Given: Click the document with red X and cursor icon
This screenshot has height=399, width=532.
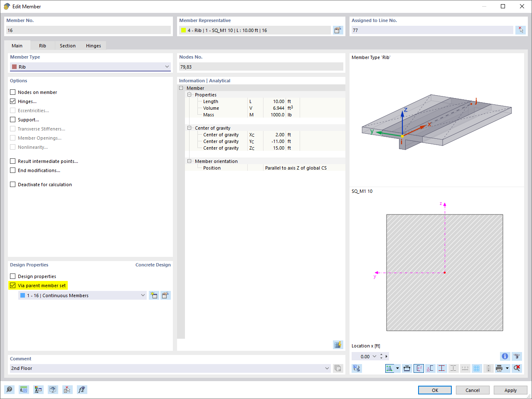Looking at the screenshot, I should [67, 389].
